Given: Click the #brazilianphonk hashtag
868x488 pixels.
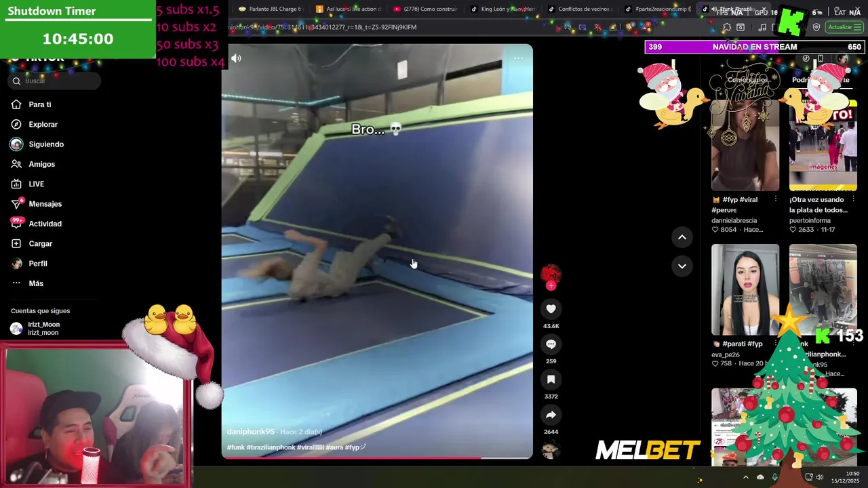Looking at the screenshot, I should click(x=271, y=447).
